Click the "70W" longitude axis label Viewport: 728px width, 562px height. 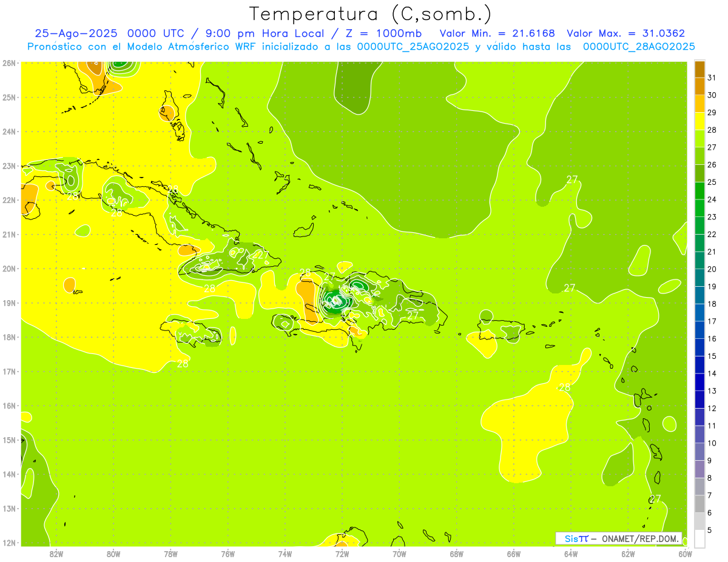click(x=399, y=554)
